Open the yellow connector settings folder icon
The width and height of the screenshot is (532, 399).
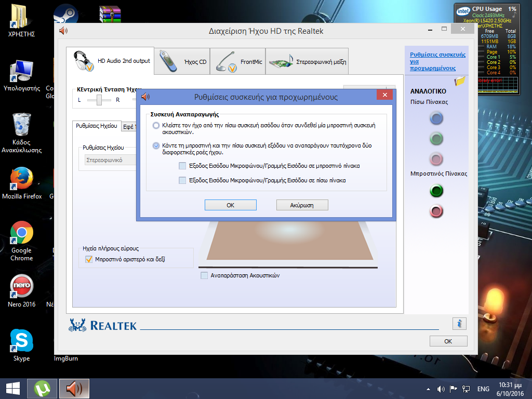point(460,81)
